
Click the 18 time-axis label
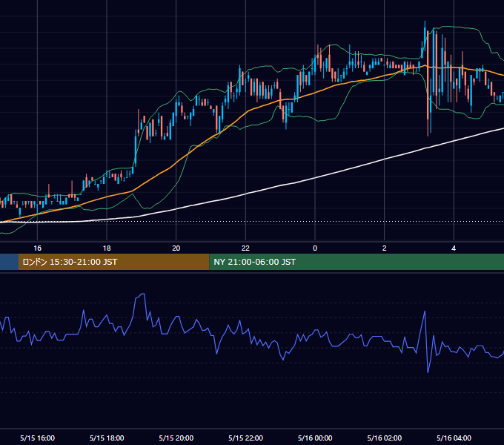[107, 248]
